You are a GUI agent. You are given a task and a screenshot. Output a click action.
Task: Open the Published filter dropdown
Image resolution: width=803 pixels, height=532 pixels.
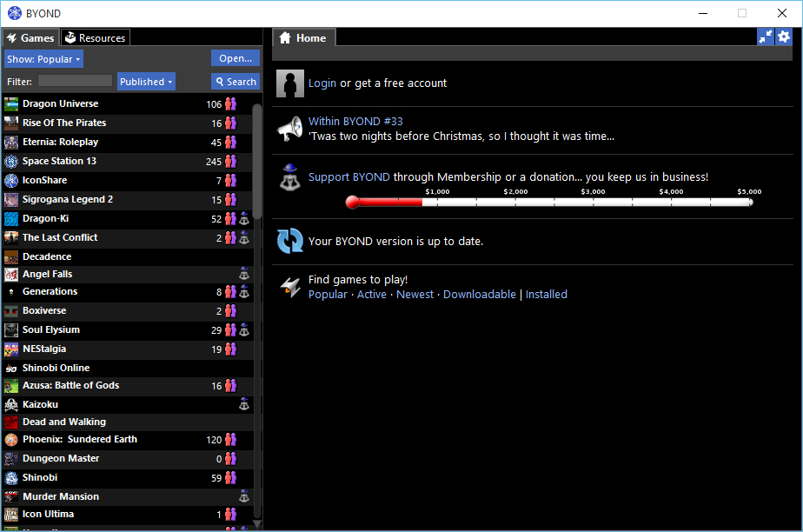click(x=147, y=82)
